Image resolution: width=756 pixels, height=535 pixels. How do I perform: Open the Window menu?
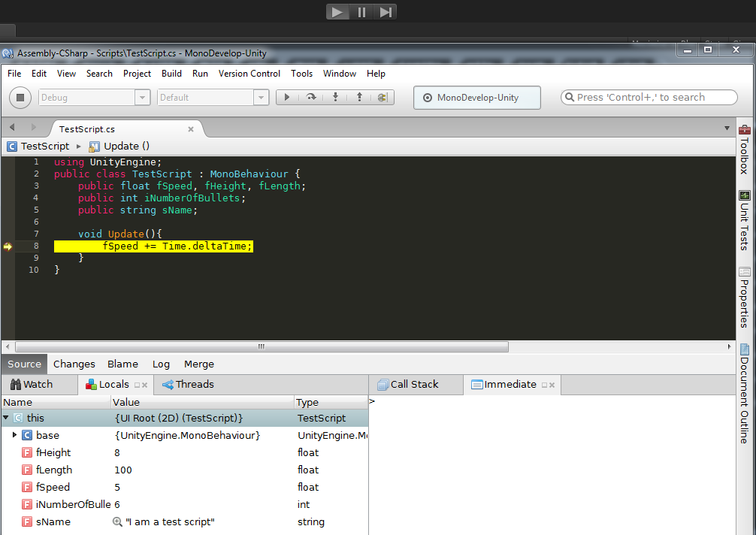point(340,73)
